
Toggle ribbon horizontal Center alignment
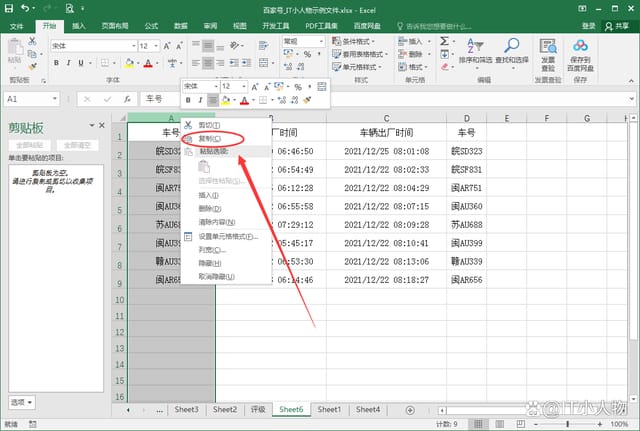208,62
